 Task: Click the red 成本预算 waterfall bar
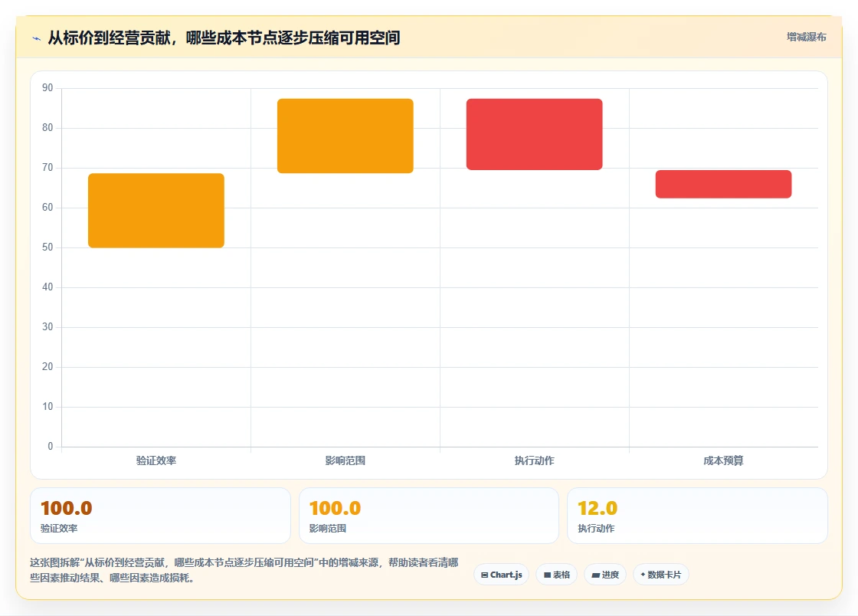[x=723, y=184]
